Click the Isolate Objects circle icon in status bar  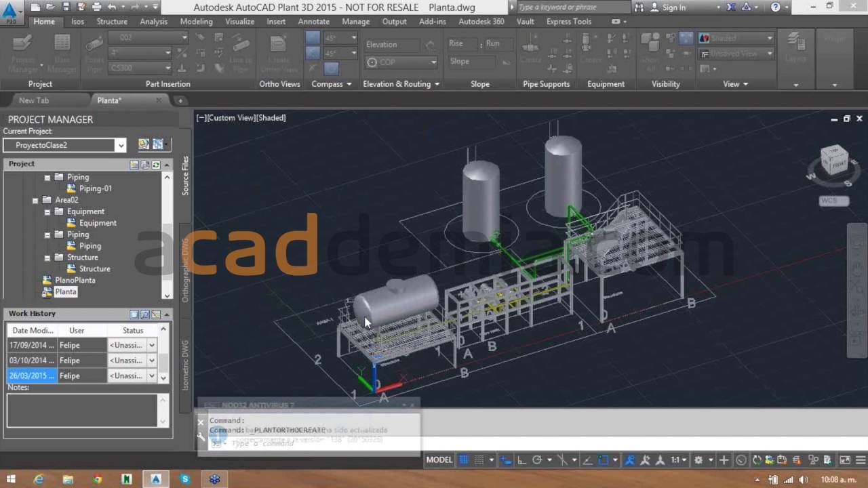click(741, 460)
